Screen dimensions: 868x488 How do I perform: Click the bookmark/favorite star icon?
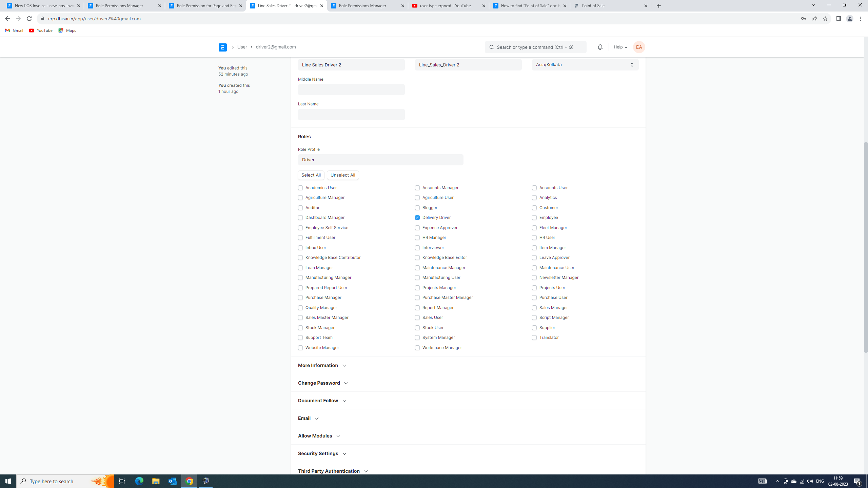coord(825,19)
